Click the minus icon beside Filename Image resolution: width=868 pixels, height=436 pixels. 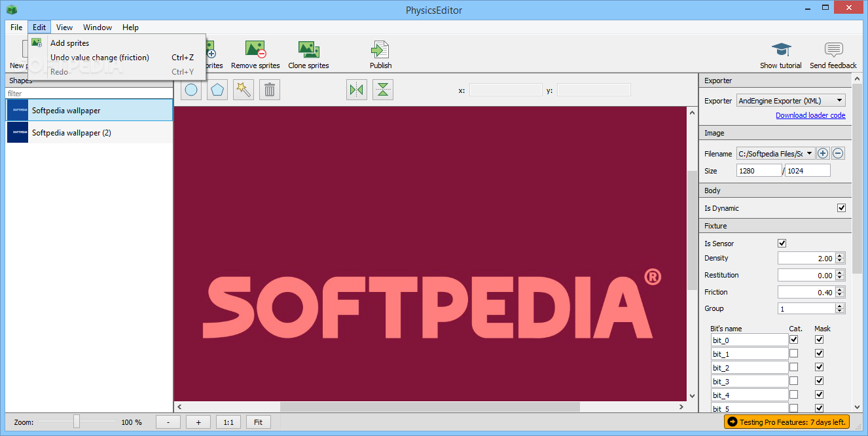[x=838, y=154]
